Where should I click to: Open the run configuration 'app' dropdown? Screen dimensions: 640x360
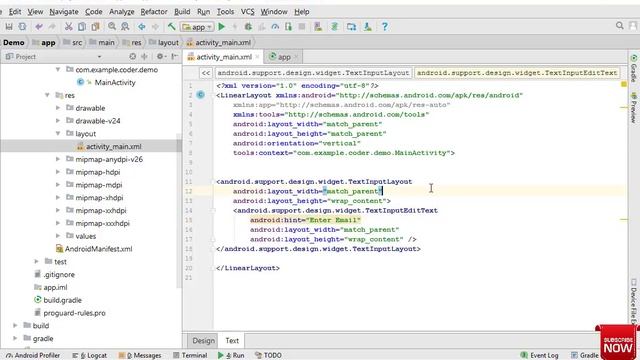[198, 27]
